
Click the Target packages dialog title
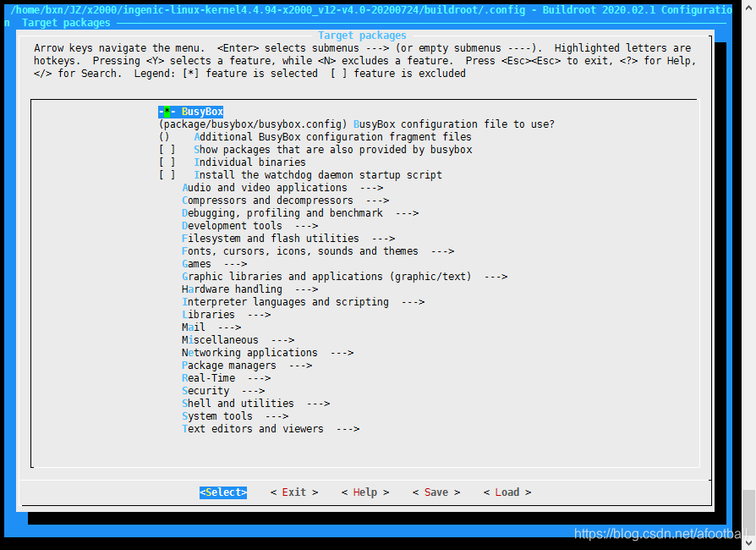tap(362, 36)
